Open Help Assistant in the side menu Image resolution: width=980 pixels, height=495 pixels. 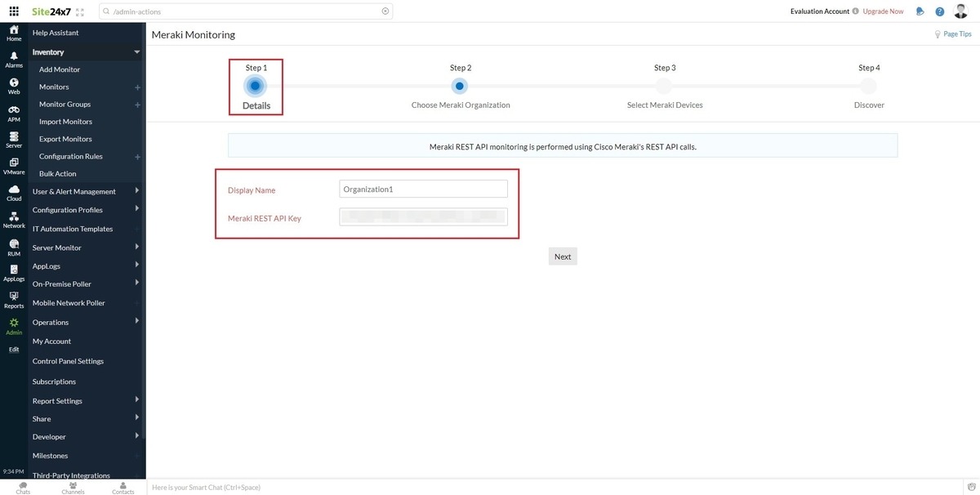(x=56, y=33)
